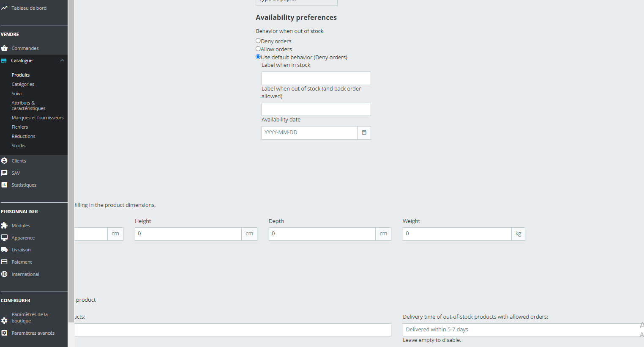The height and width of the screenshot is (347, 644).
Task: Open the Réductions page link
Action: [24, 136]
